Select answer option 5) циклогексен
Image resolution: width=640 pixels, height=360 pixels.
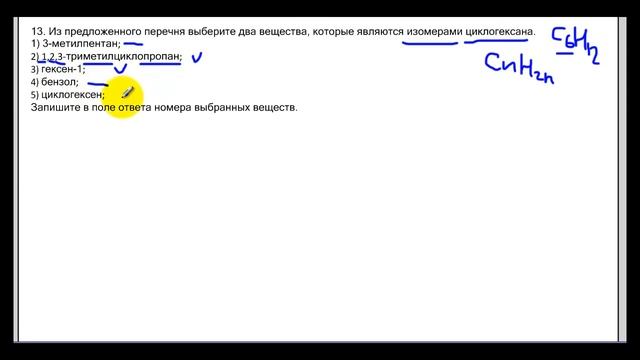pyautogui.click(x=68, y=95)
